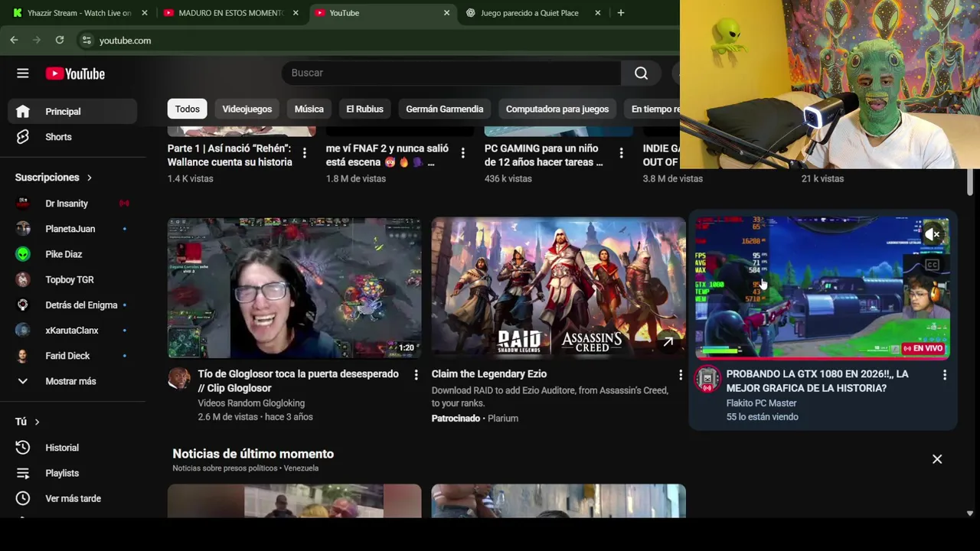
Task: Close the MADURO EN ESTOS MOMENTOS tab
Action: pos(296,13)
